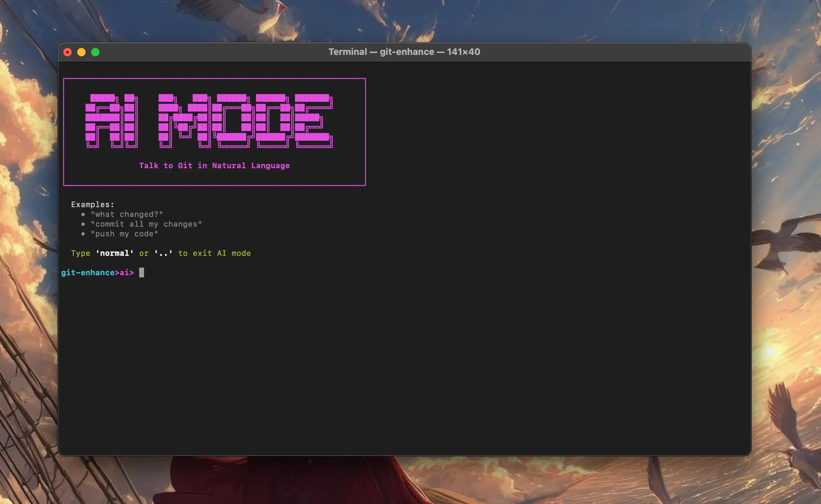
Task: Select the "commit all my changes" example
Action: click(146, 224)
